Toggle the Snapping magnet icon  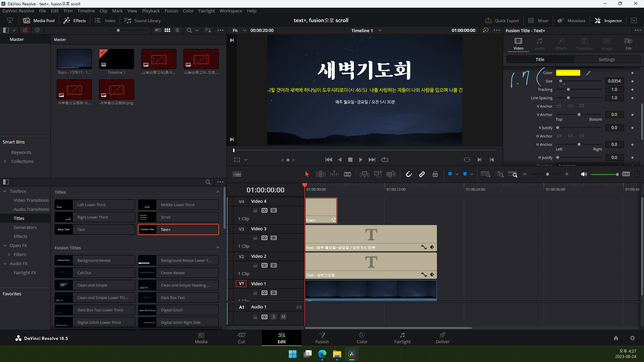coord(409,174)
